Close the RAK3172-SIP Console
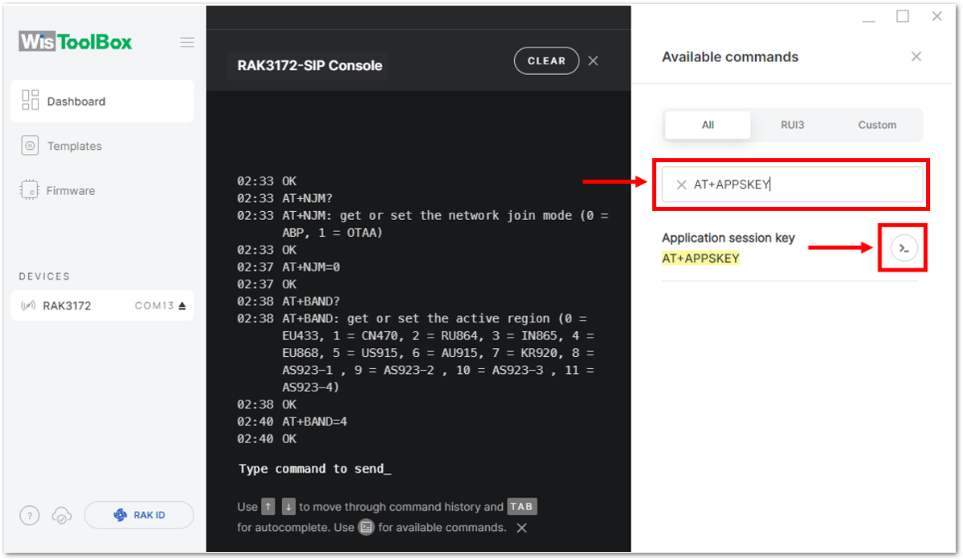Image resolution: width=963 pixels, height=560 pixels. point(593,60)
